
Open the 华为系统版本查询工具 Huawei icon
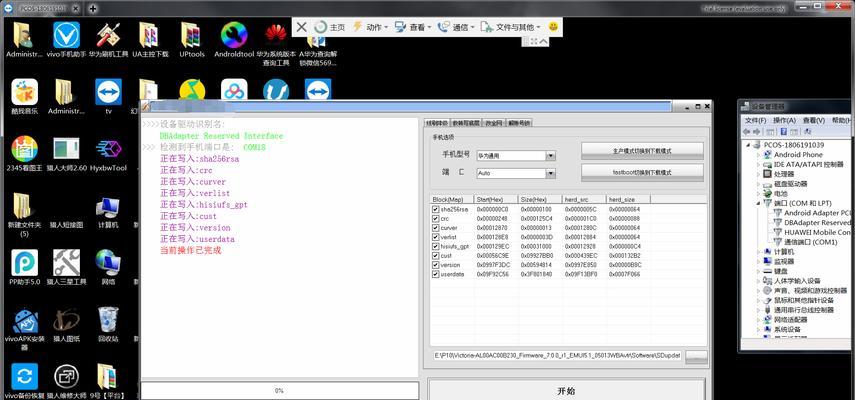pos(276,44)
